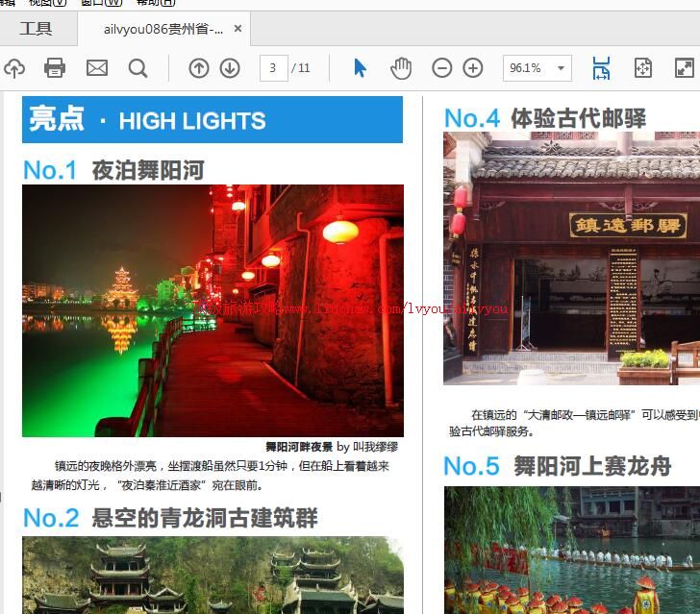Send file by email envelope icon
This screenshot has width=700, height=614.
pos(97,68)
